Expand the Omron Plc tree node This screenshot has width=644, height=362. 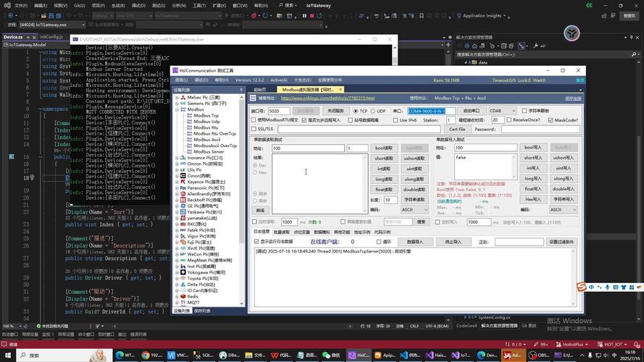(x=177, y=164)
